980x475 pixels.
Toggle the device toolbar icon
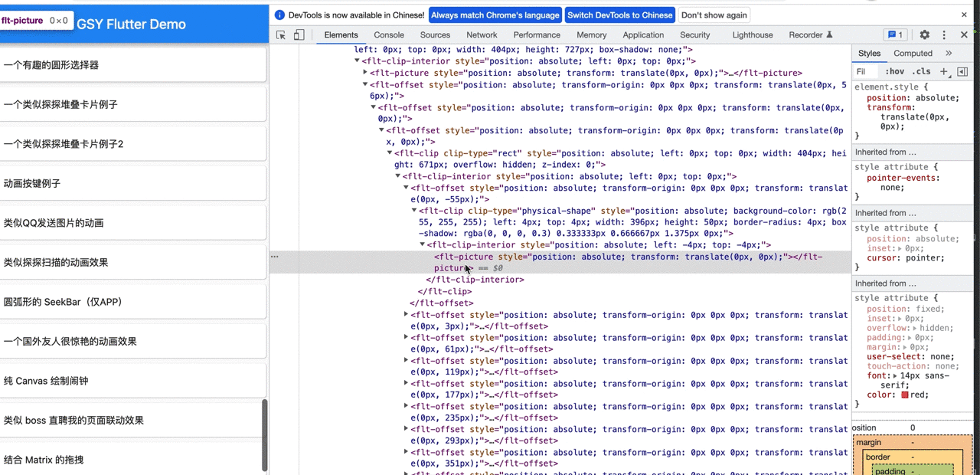coord(299,35)
